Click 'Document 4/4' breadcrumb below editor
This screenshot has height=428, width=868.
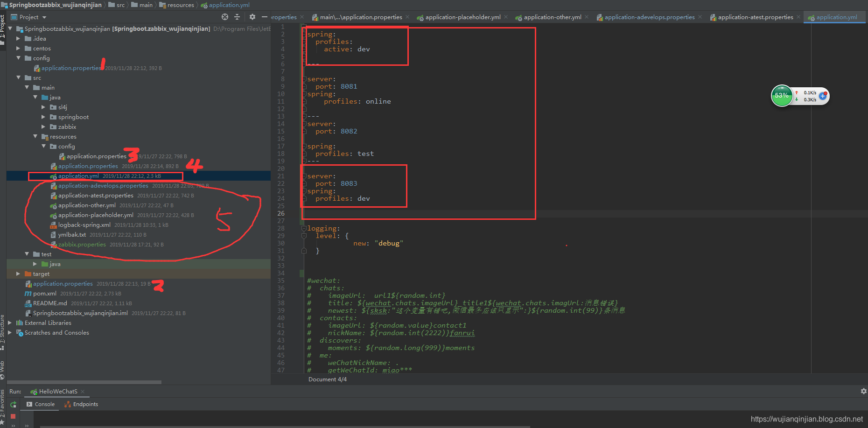tap(328, 379)
